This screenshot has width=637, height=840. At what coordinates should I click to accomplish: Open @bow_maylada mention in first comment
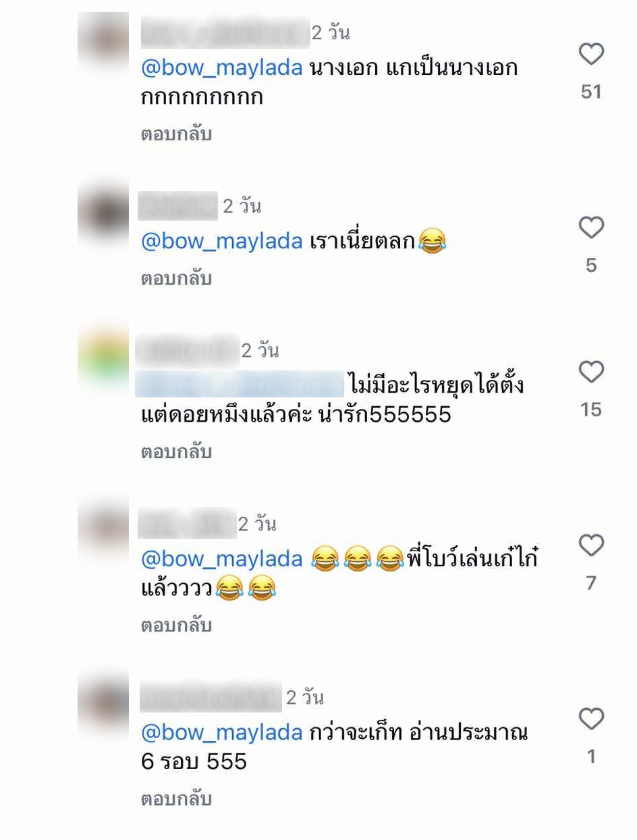pyautogui.click(x=221, y=69)
